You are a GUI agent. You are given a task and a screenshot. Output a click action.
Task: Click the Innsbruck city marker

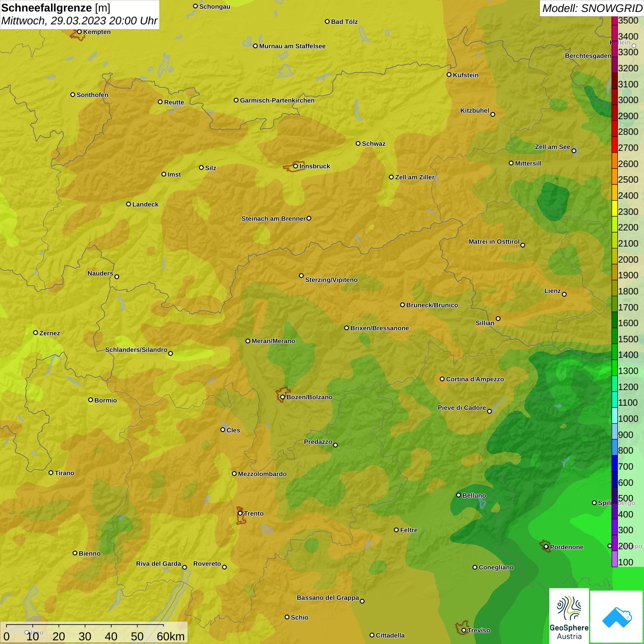point(295,166)
